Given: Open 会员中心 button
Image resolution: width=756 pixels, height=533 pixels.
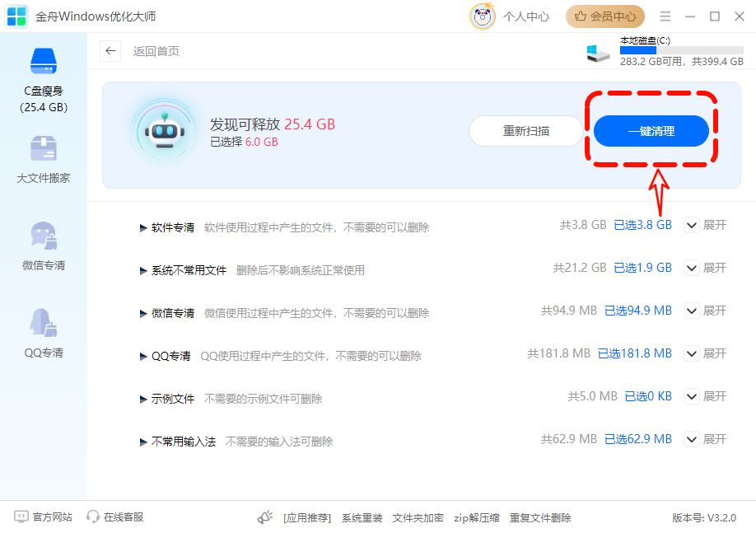Looking at the screenshot, I should point(605,16).
